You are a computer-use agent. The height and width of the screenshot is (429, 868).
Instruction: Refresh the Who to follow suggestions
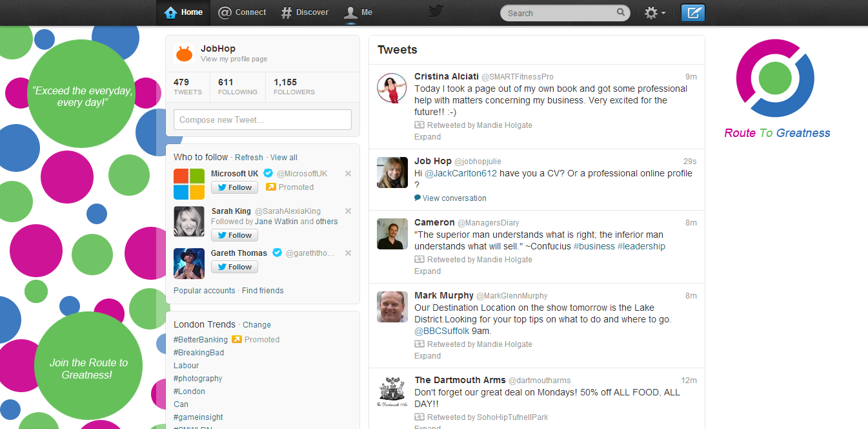(x=249, y=158)
